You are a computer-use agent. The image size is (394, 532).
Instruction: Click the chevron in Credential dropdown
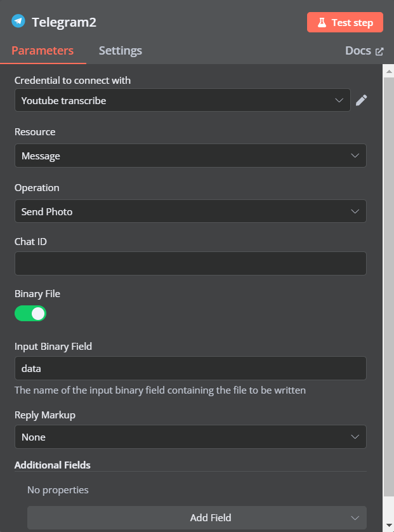(x=339, y=100)
